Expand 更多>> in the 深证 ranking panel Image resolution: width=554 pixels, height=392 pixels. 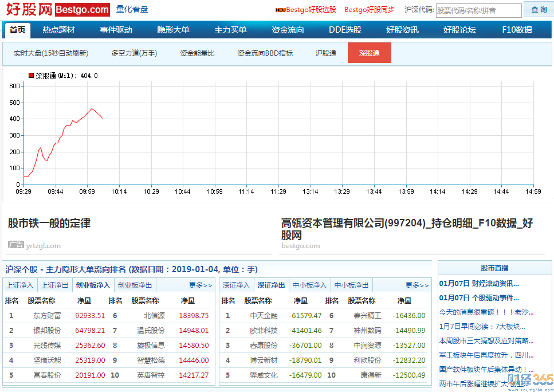click(417, 285)
